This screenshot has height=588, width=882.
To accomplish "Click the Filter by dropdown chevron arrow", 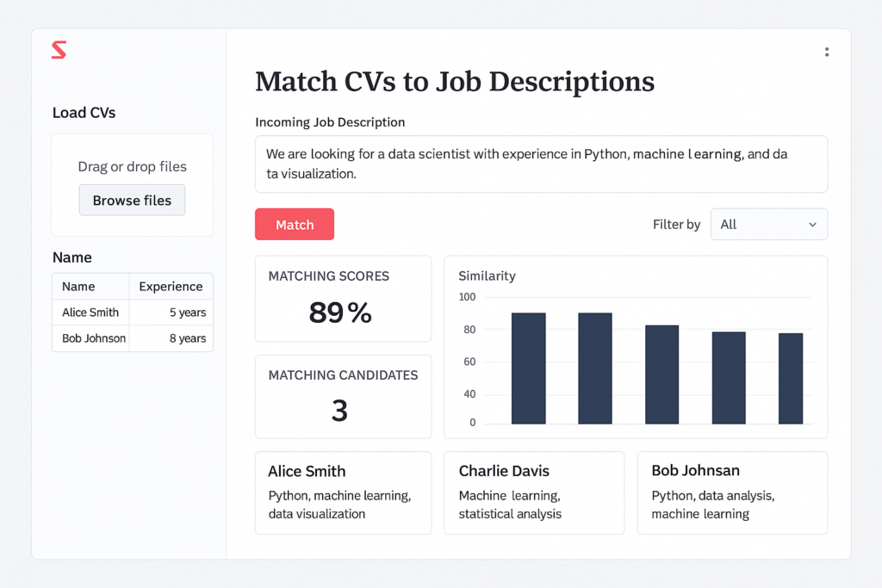I will click(812, 225).
